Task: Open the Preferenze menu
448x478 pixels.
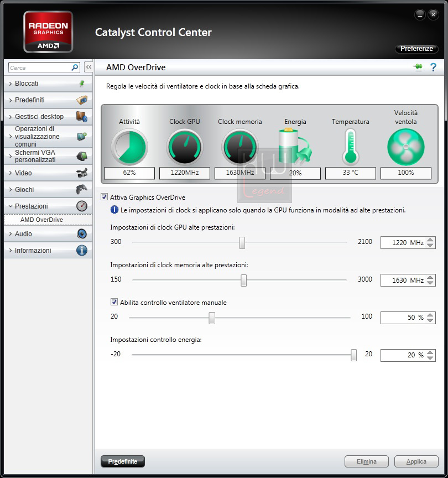Action: pyautogui.click(x=416, y=49)
